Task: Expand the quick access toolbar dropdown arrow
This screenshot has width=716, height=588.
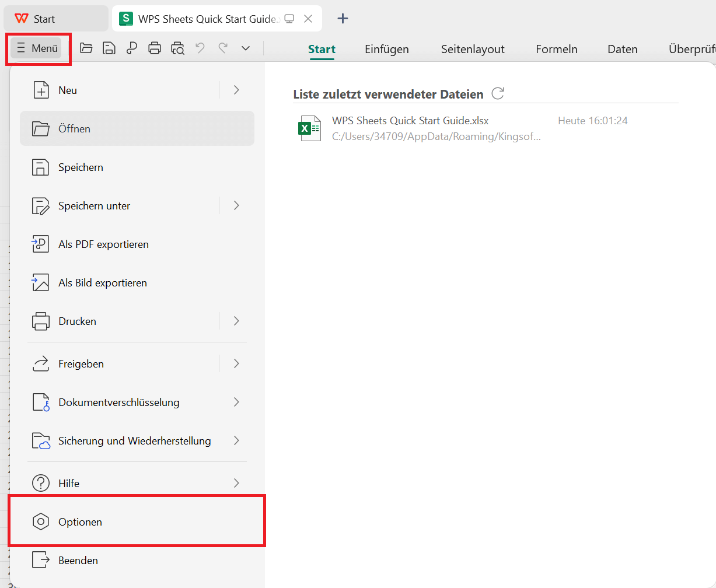Action: point(246,48)
